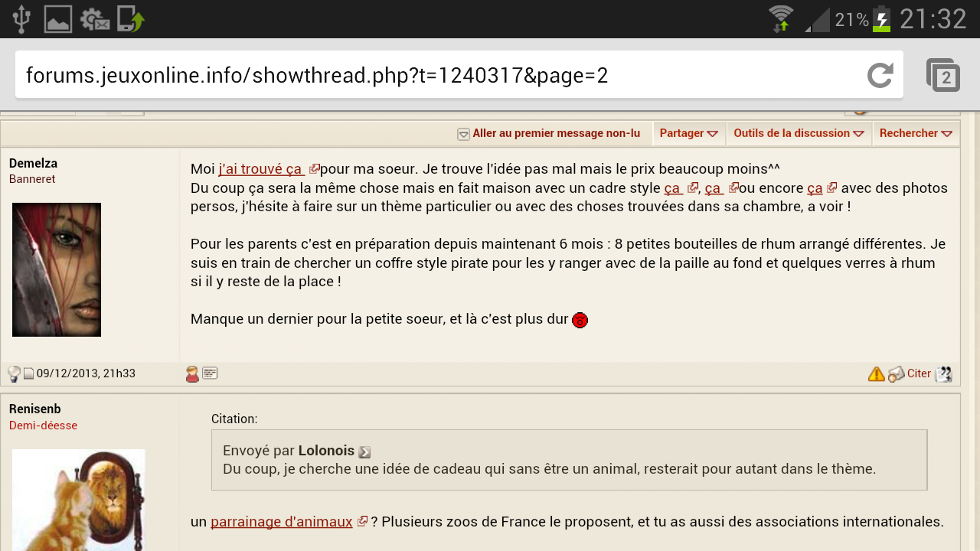Click the small post page icon before the date

[x=28, y=374]
